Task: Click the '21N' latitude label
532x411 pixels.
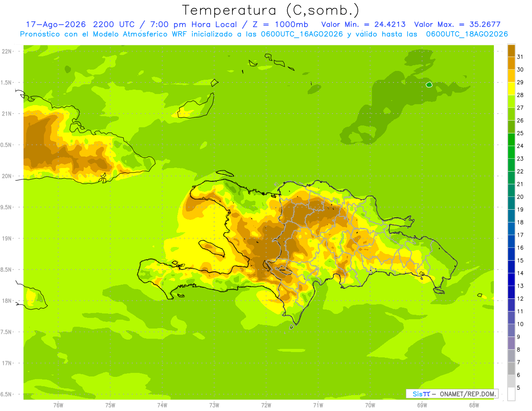Action: pyautogui.click(x=7, y=114)
